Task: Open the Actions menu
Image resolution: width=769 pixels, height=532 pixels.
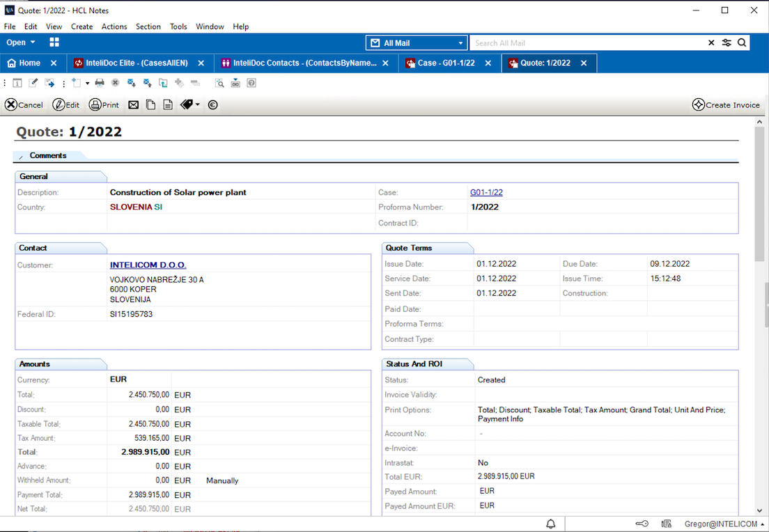Action: pyautogui.click(x=114, y=26)
